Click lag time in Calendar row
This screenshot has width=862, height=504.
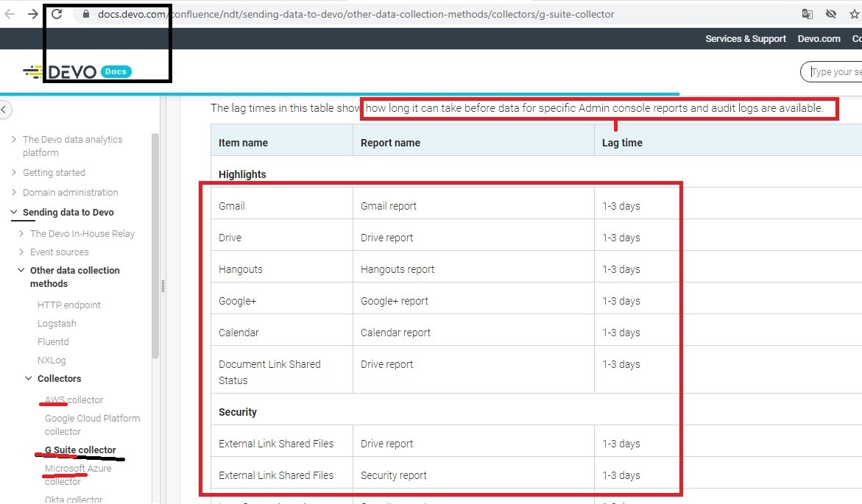point(621,333)
